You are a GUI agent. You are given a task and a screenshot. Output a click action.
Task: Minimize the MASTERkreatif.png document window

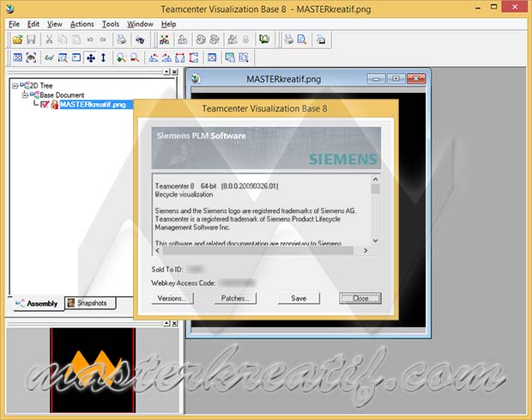tap(376, 79)
